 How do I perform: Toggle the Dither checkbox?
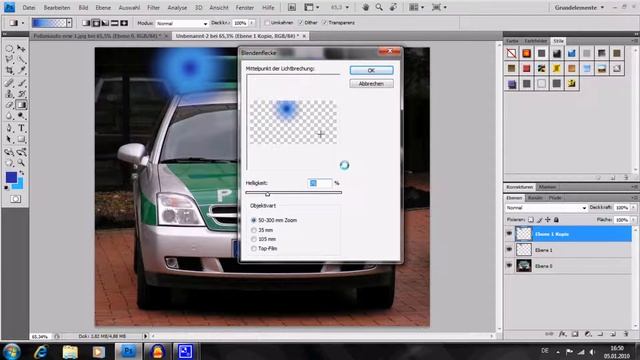(x=301, y=23)
